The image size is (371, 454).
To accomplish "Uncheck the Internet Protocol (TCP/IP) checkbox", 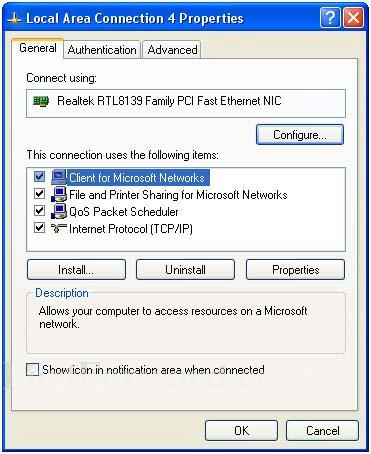I will click(x=40, y=228).
